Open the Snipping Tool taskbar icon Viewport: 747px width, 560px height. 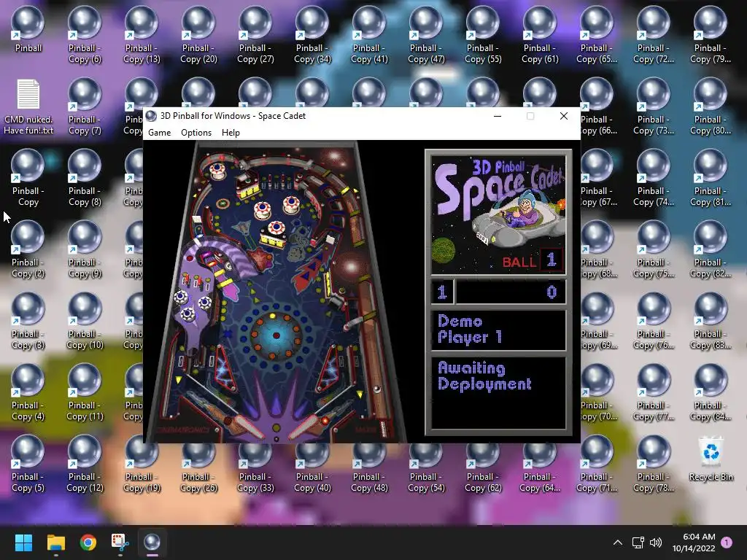(120, 542)
